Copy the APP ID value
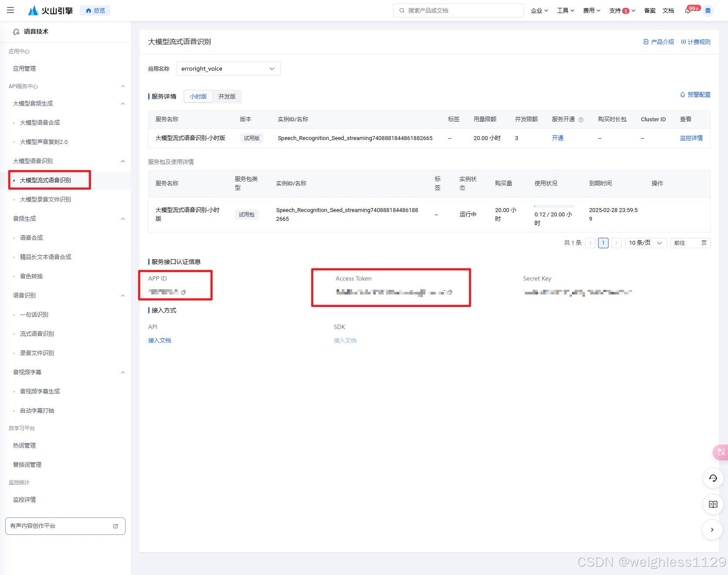Image resolution: width=728 pixels, height=575 pixels. [184, 292]
